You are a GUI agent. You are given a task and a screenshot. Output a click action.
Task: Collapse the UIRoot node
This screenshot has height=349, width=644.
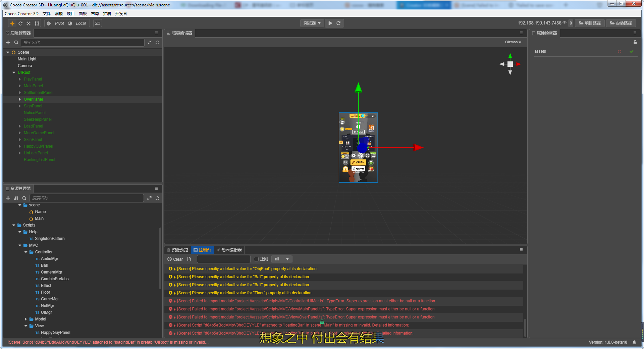pyautogui.click(x=14, y=72)
